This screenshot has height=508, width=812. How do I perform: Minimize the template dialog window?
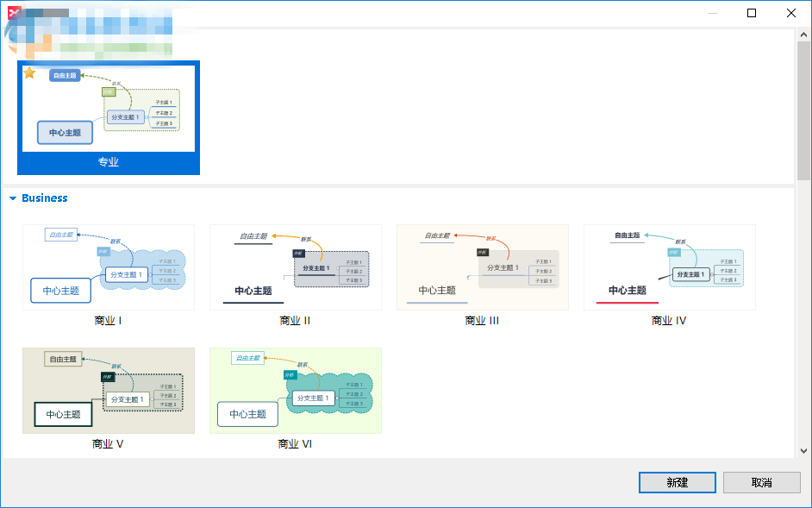[713, 13]
